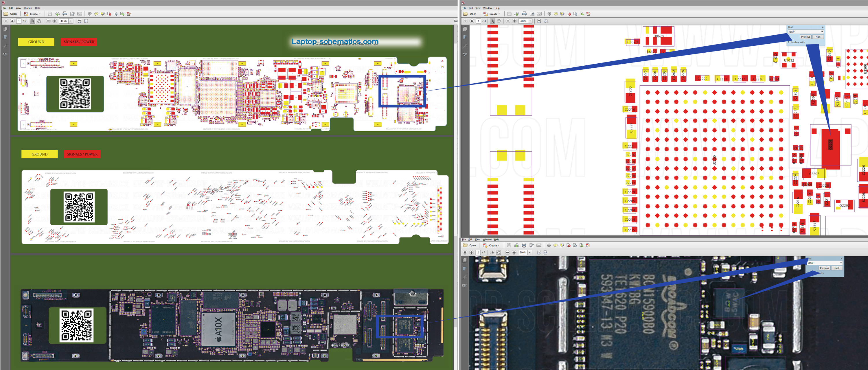Click cloud upload icon in left window toolbar

click(x=57, y=14)
